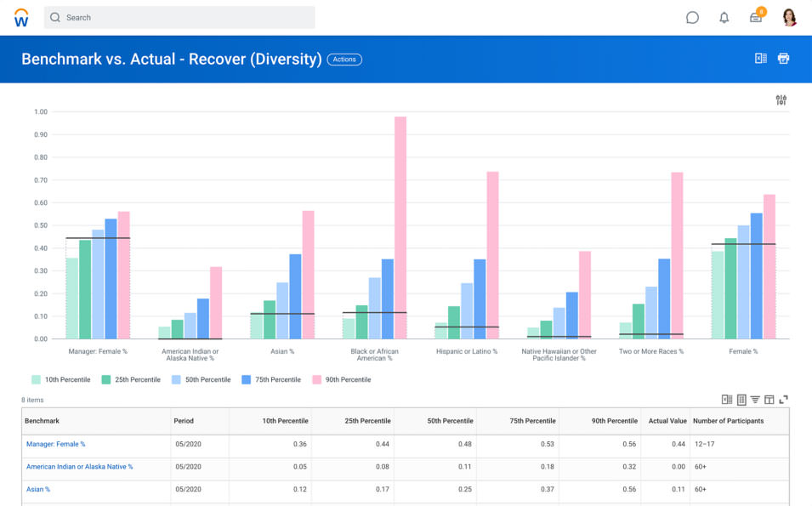This screenshot has width=812, height=506.
Task: Export the report to Excel from the header
Action: tap(761, 59)
